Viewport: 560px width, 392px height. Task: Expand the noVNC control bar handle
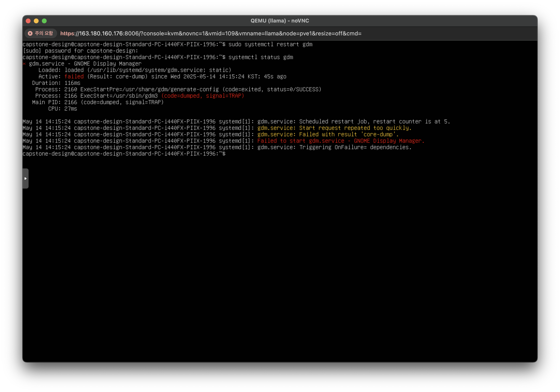click(x=25, y=179)
